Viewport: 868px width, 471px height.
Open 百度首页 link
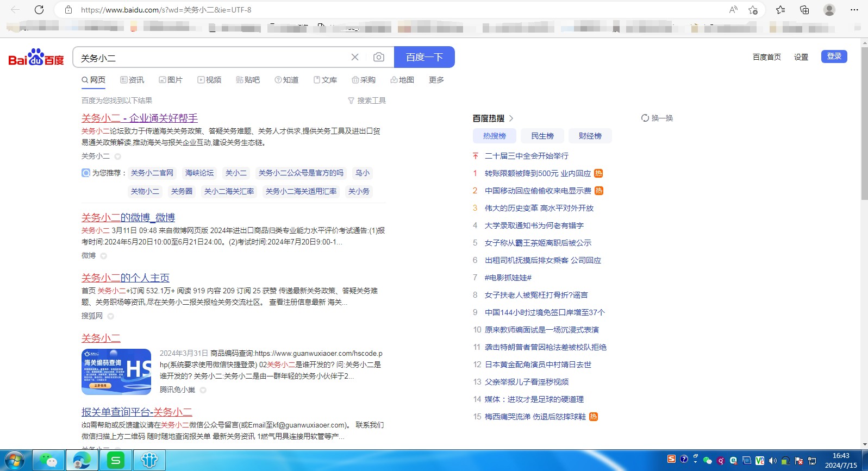(766, 57)
